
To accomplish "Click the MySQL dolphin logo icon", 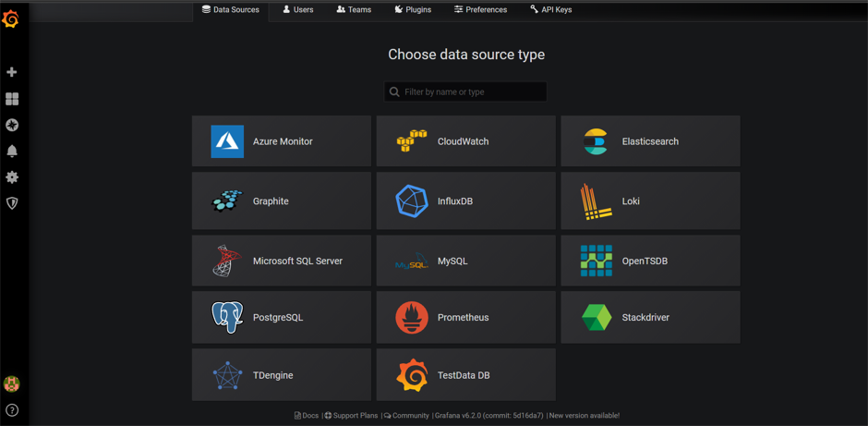I will tap(412, 261).
